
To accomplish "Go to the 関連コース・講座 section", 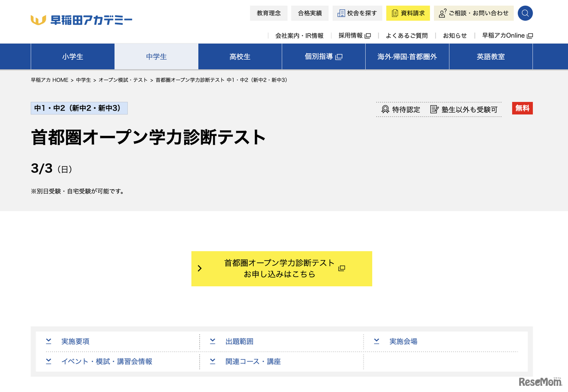I will (253, 361).
